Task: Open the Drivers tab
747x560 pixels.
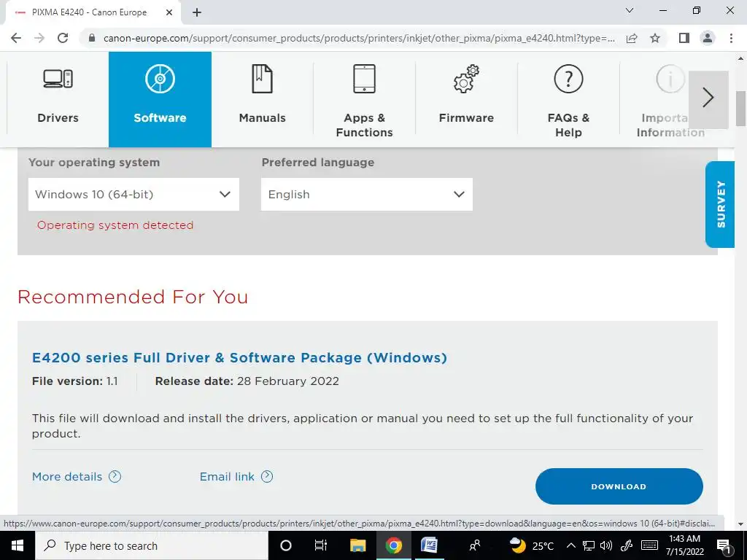Action: pos(58,99)
